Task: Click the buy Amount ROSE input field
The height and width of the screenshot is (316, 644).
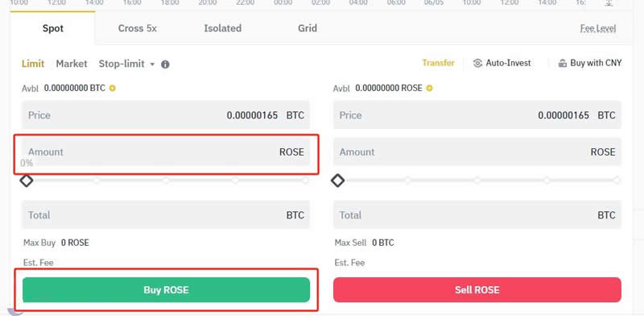Action: click(166, 152)
